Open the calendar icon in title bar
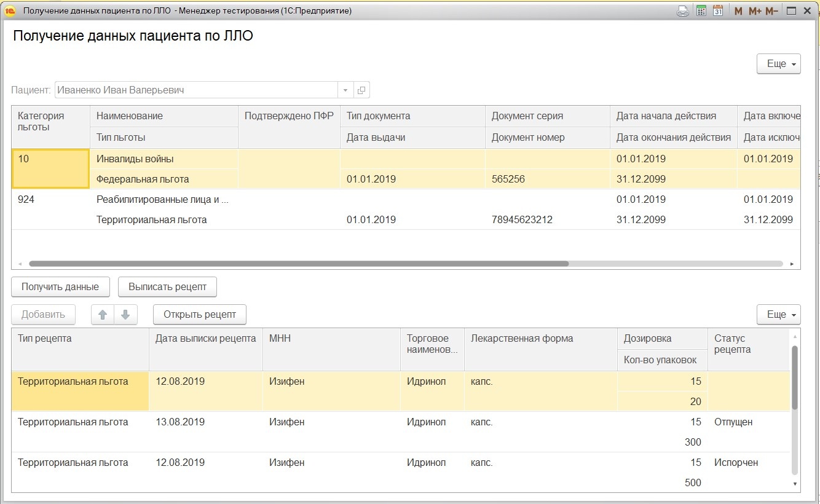The image size is (820, 504). (x=717, y=10)
